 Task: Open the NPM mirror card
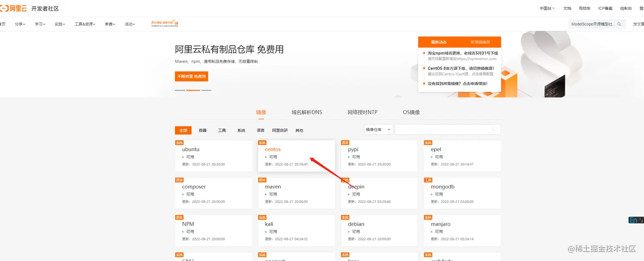214,231
